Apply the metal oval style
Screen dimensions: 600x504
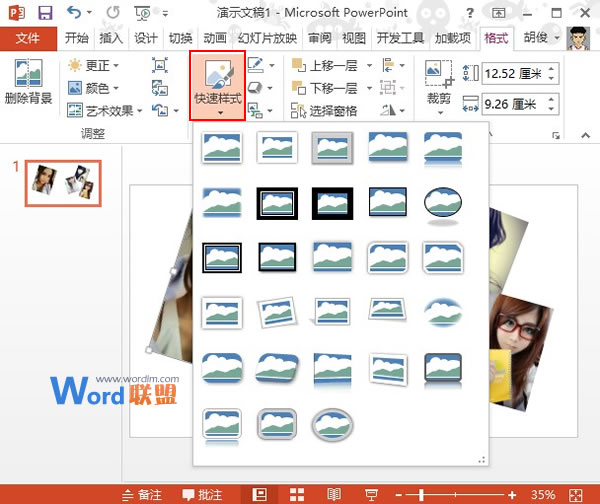(x=332, y=425)
